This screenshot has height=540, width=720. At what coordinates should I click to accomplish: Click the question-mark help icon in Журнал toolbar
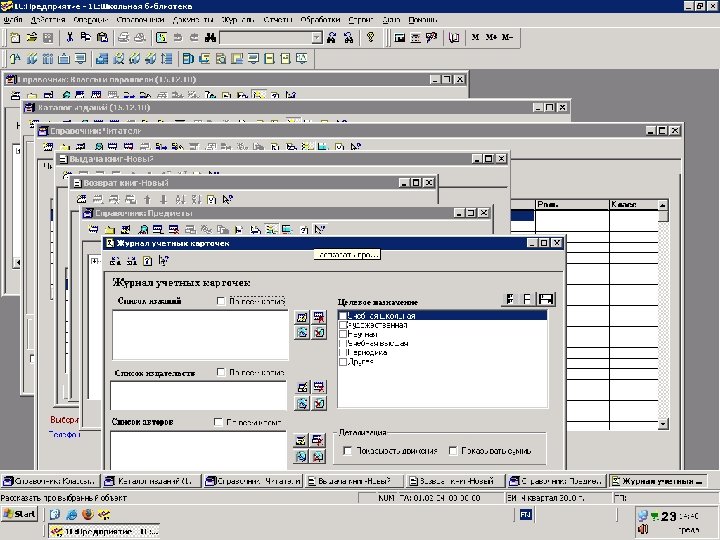click(x=147, y=261)
